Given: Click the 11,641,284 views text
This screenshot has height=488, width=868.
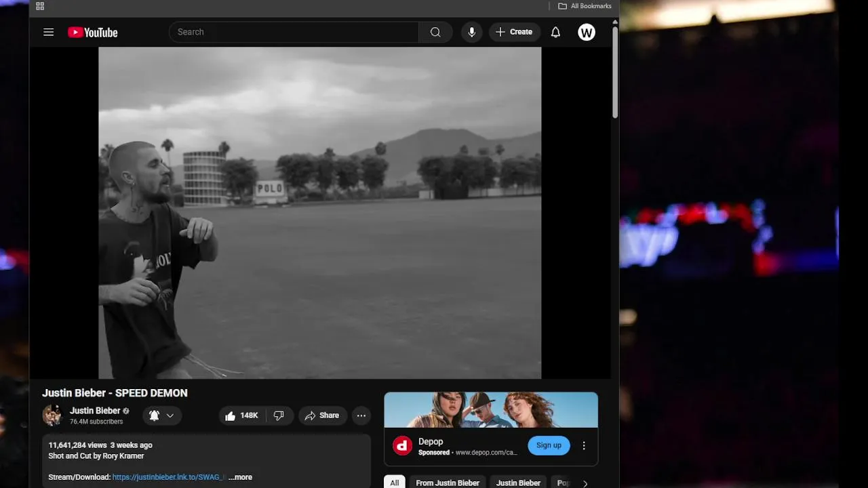Looking at the screenshot, I should point(78,445).
